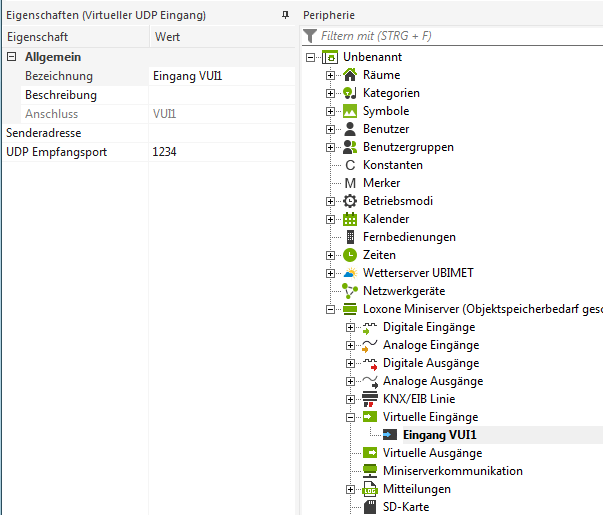Collapse the Allgemein property group

[x=12, y=57]
